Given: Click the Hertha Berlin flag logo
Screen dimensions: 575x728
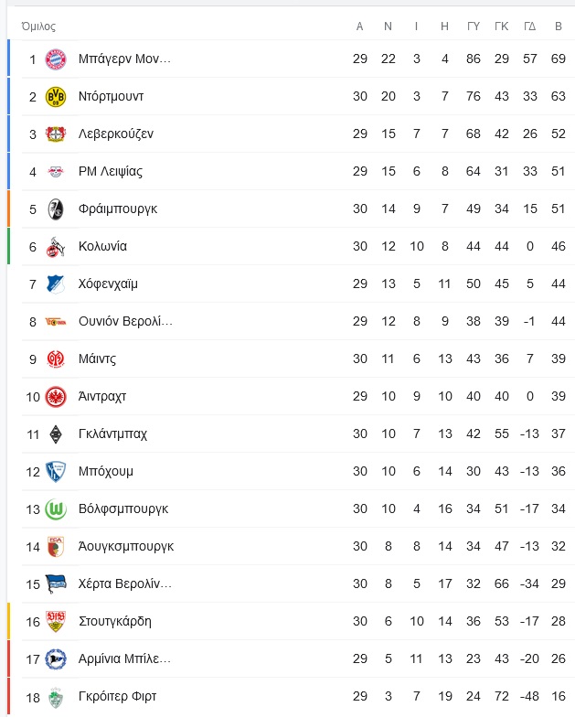Looking at the screenshot, I should [56, 584].
